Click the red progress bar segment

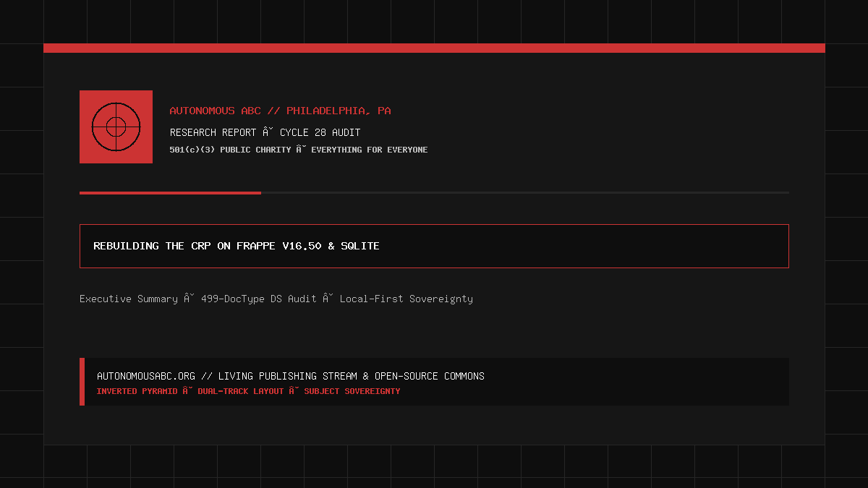(170, 193)
